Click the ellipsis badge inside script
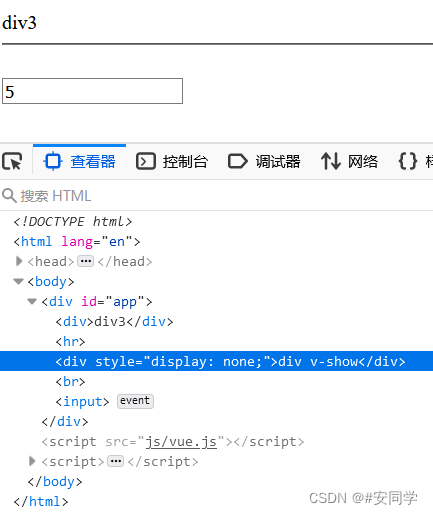The width and height of the screenshot is (433, 515). click(x=115, y=461)
